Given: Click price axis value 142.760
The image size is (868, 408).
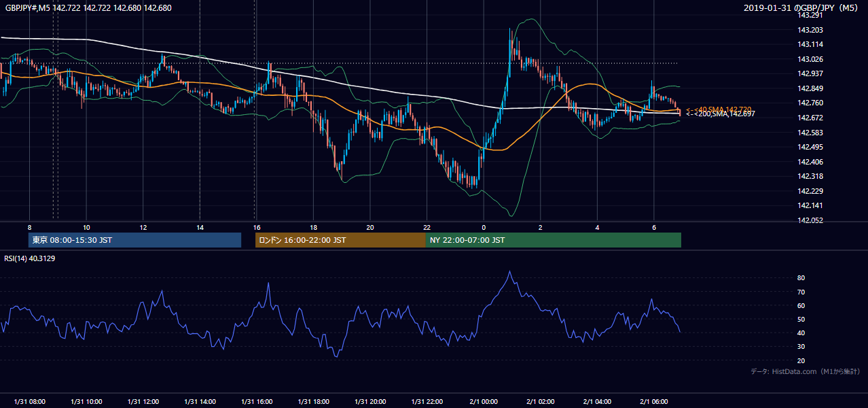Looking at the screenshot, I should pos(810,103).
